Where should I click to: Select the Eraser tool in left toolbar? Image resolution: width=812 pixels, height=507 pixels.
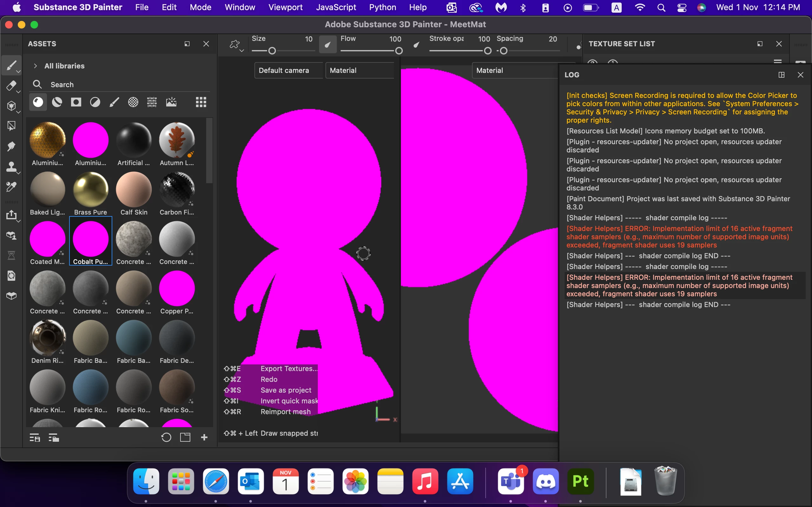coord(11,86)
